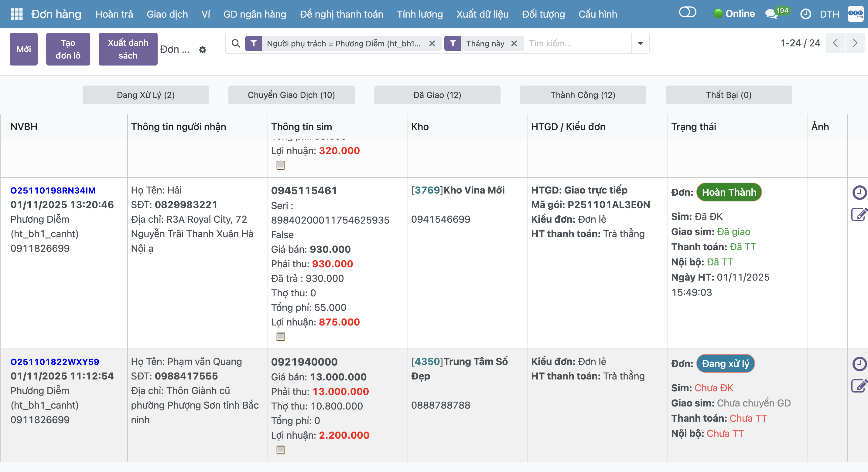Remove the Tháng này filter
Image resolution: width=868 pixels, height=472 pixels.
click(514, 43)
